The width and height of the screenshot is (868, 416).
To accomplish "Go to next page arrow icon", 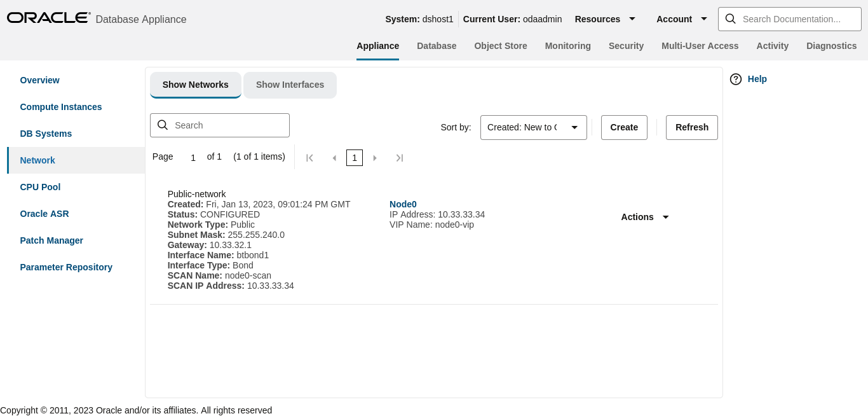I will click(375, 158).
